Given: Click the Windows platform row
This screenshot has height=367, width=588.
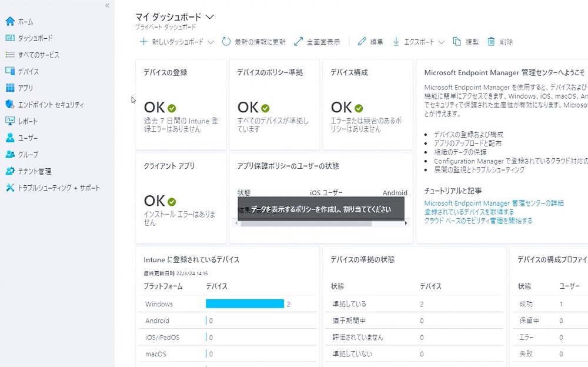Looking at the screenshot, I should coord(228,304).
